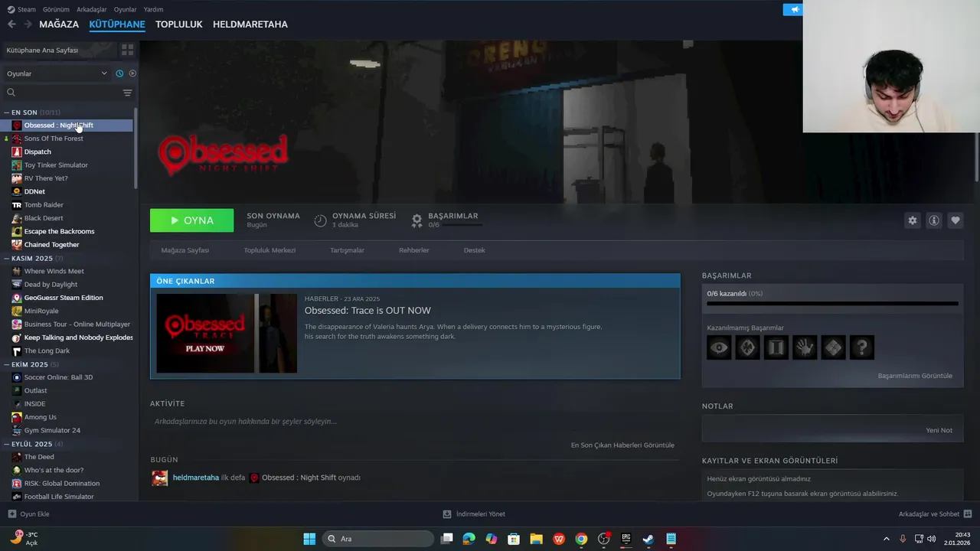
Task: Click the RV There Yet? game icon
Action: pos(17,178)
